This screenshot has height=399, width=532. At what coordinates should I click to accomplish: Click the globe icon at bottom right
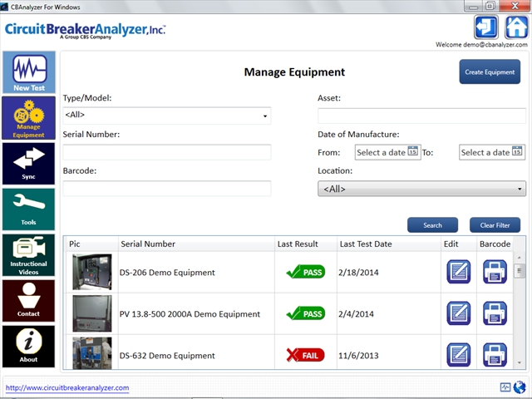[x=520, y=387]
